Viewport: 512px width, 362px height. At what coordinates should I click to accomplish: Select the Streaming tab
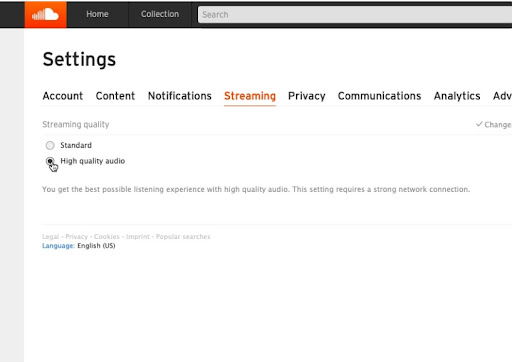tap(250, 96)
